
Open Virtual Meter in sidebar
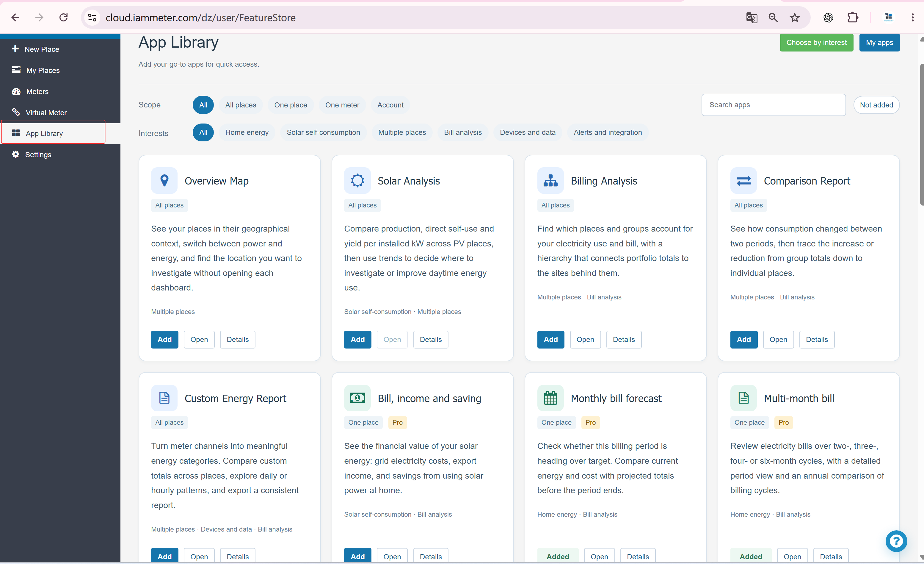point(60,112)
